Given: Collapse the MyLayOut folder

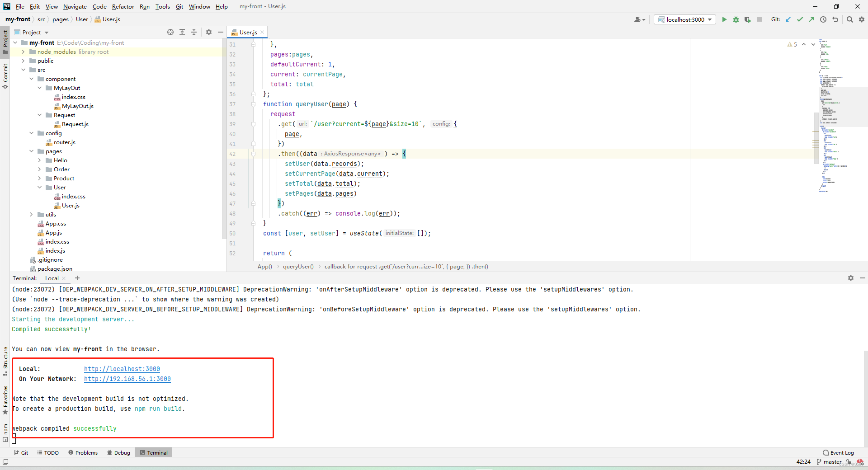Looking at the screenshot, I should [39, 88].
